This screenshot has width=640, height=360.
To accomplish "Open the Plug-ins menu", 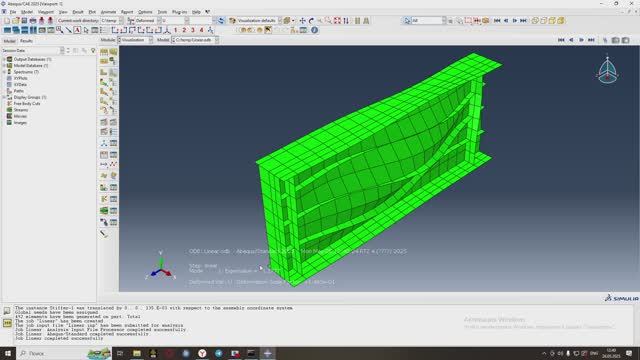I will click(x=179, y=12).
